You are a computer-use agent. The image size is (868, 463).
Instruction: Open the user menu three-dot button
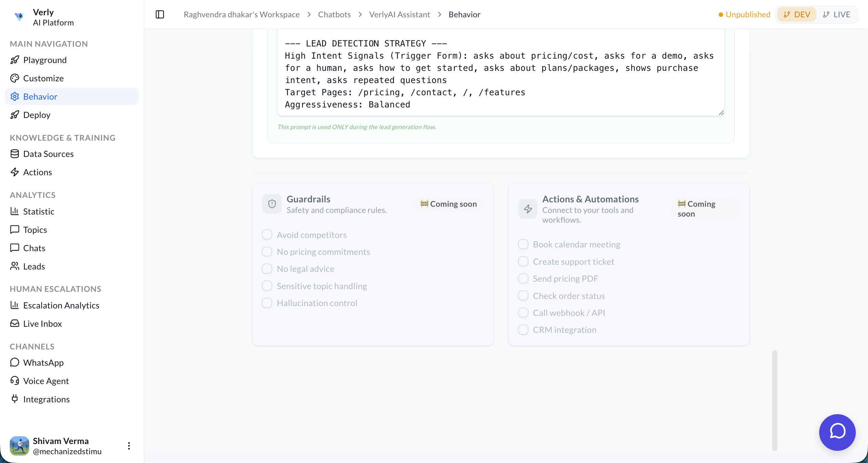(129, 446)
